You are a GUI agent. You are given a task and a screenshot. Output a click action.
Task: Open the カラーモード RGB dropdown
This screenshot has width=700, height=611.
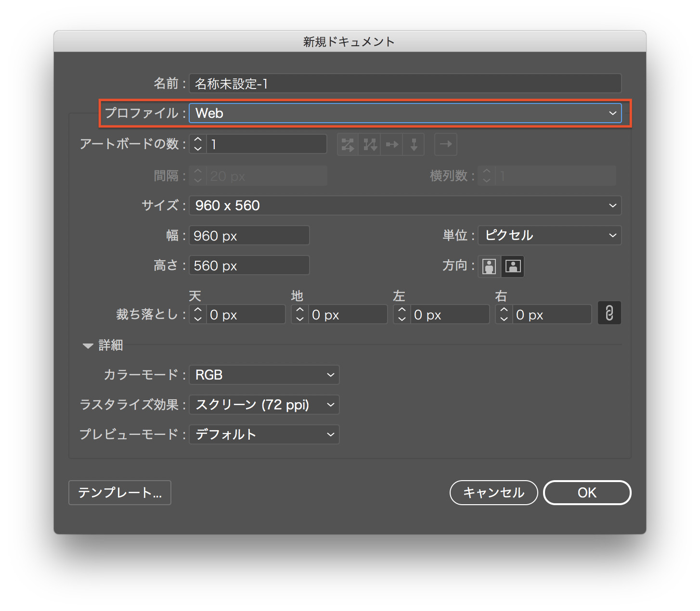point(264,375)
